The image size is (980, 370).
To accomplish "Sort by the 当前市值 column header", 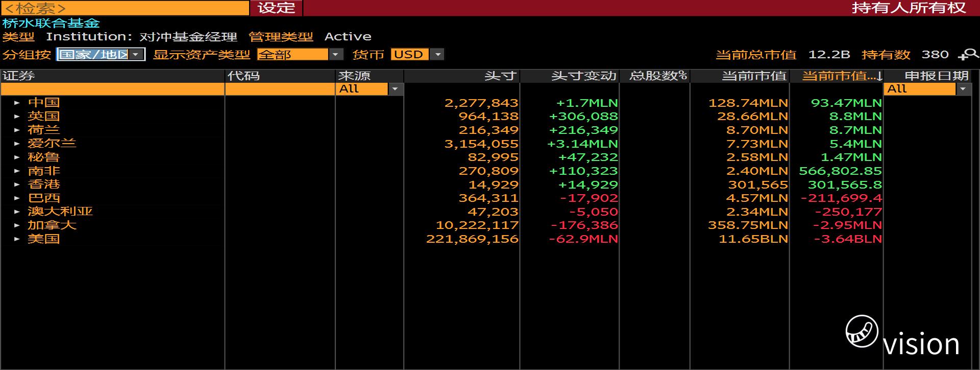I will [x=740, y=76].
